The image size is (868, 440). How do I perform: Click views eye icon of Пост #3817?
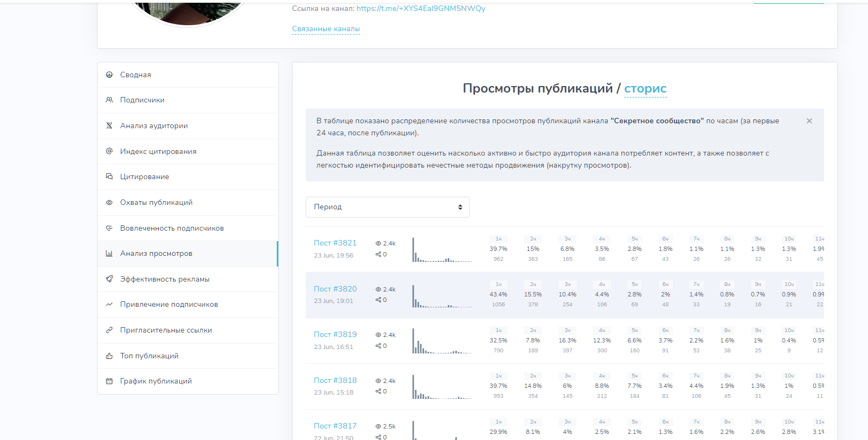tap(378, 426)
